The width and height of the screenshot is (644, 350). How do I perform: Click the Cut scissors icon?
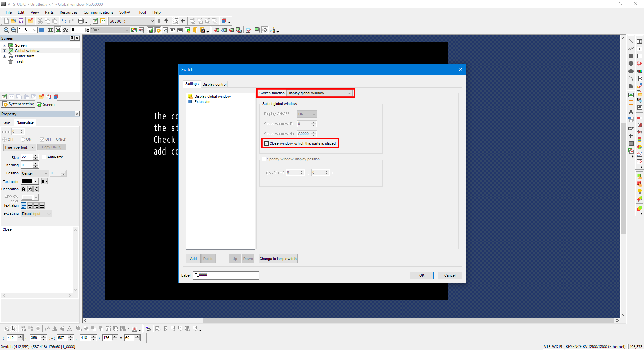pos(40,21)
